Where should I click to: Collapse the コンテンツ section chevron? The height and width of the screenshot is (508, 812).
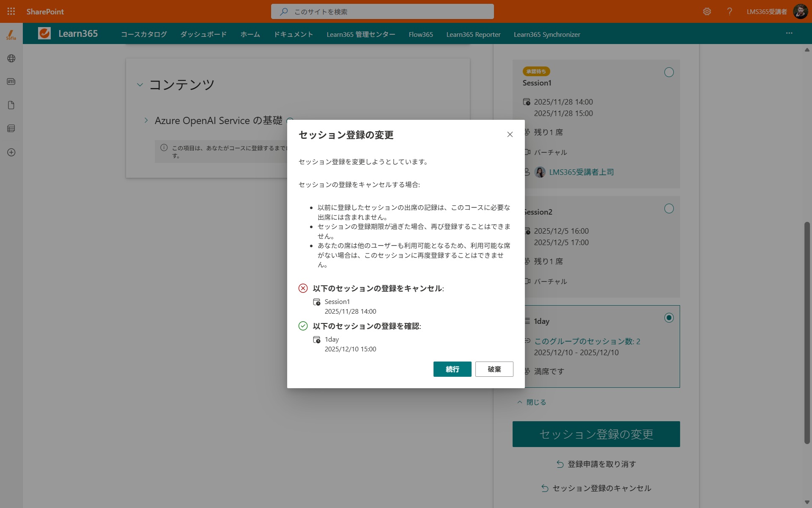coord(140,85)
